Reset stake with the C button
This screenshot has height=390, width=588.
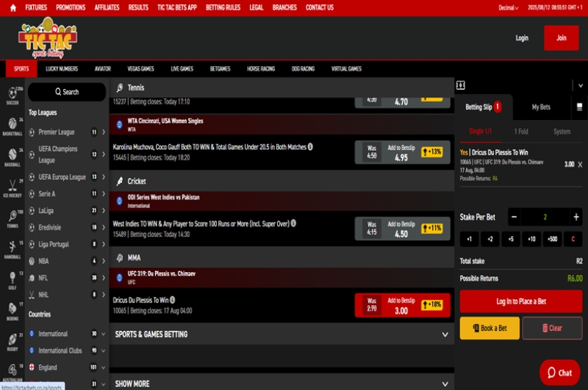tap(573, 239)
